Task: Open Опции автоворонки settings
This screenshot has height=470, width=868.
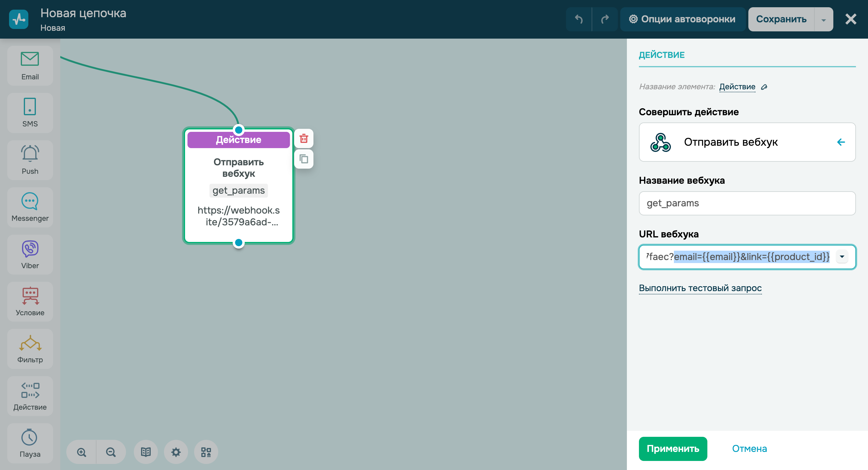Action: (682, 19)
